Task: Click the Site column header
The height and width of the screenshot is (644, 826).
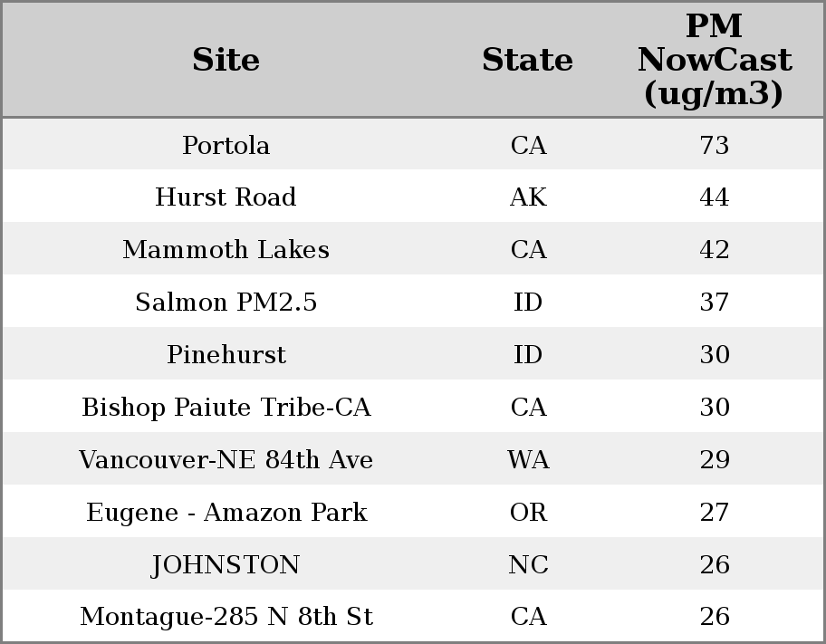Action: point(226,60)
